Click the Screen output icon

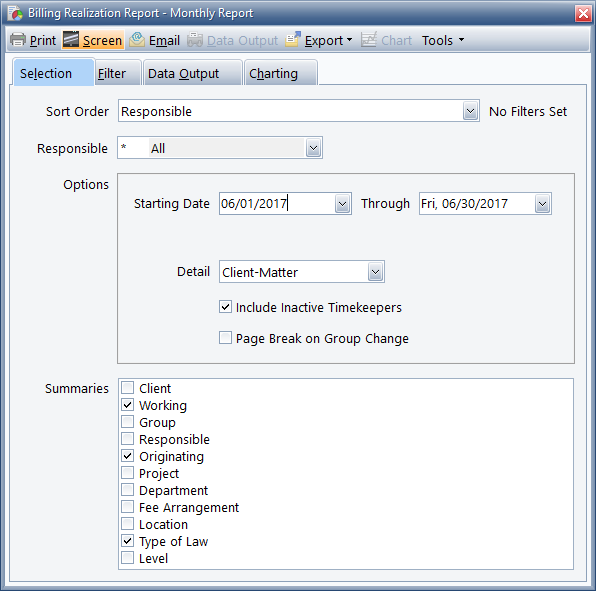point(71,40)
